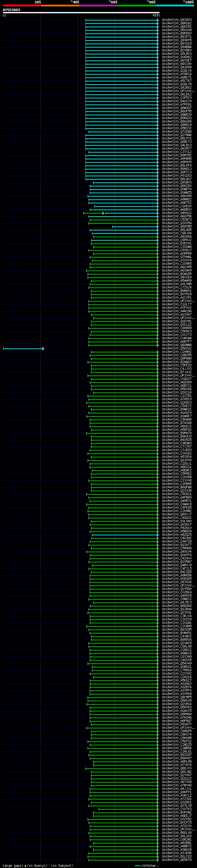Open last hit UniRef100_Q65KT8
Image resolution: width=197 pixels, height=868 pixels.
tap(177, 860)
